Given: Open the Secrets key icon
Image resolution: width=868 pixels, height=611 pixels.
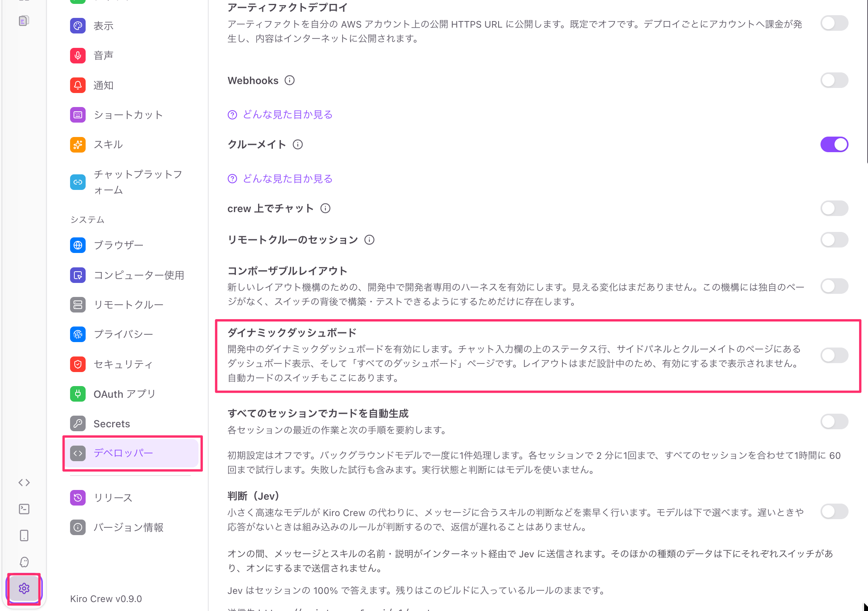Looking at the screenshot, I should click(78, 423).
